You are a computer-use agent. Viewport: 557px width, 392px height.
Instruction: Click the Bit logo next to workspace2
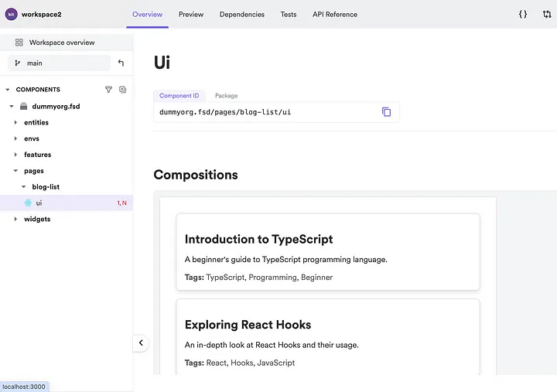[11, 14]
